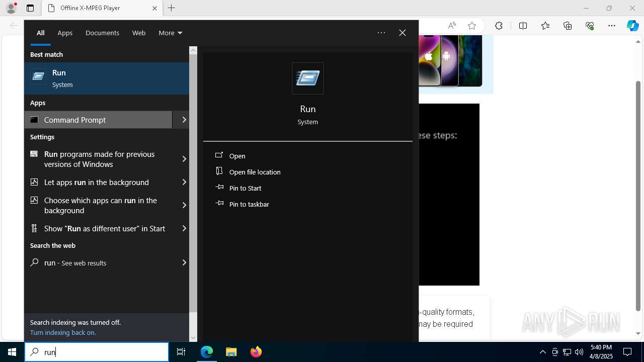The image size is (644, 362).
Task: Open the network status tray icon
Action: (567, 352)
